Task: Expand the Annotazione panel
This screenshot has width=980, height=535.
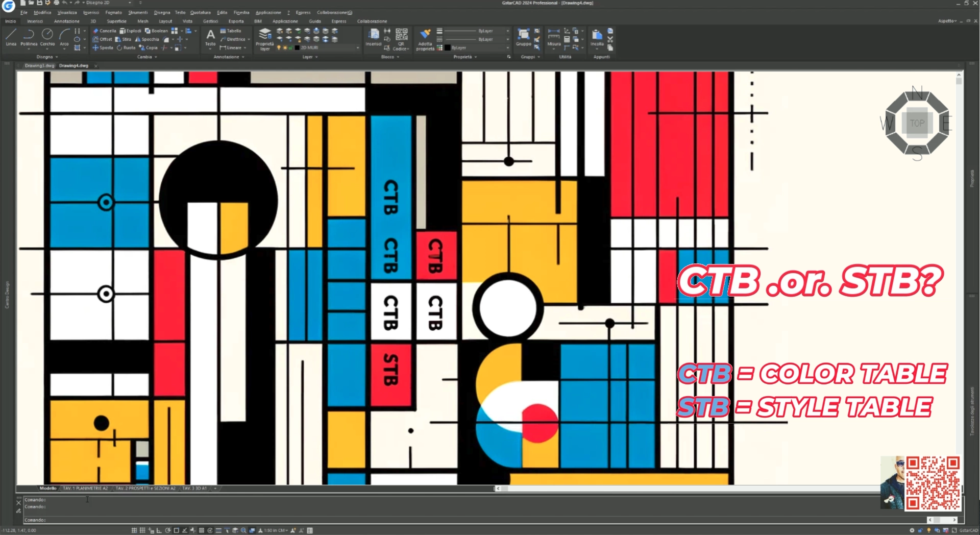Action: (x=229, y=57)
